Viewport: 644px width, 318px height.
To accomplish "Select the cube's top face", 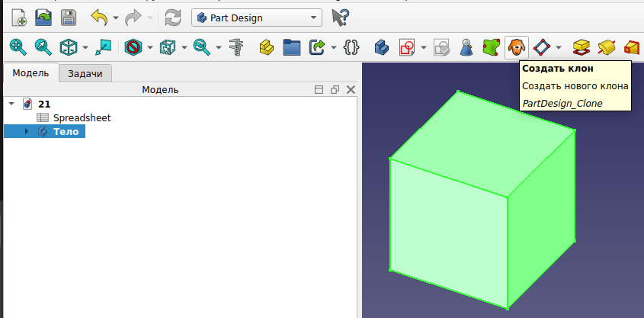I will [x=481, y=145].
